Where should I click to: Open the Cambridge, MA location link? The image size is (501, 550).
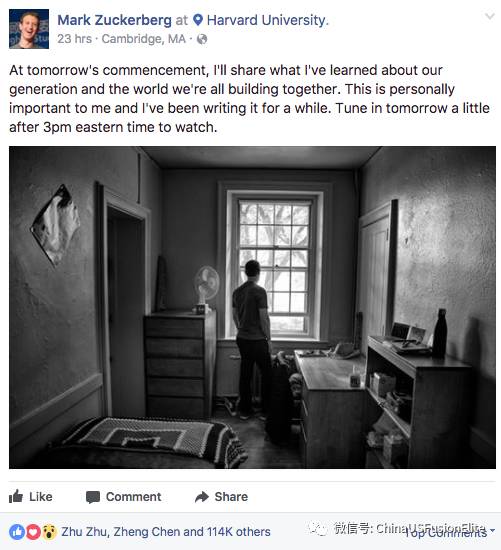point(143,39)
